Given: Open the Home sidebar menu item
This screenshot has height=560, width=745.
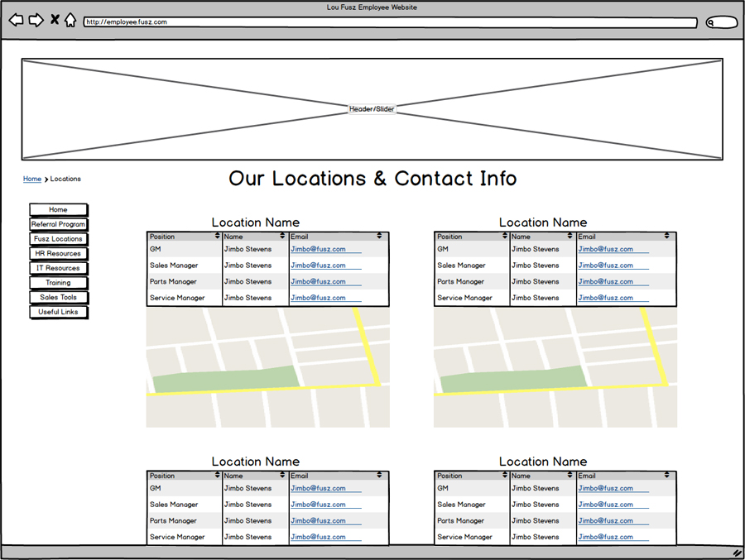Looking at the screenshot, I should (x=59, y=209).
